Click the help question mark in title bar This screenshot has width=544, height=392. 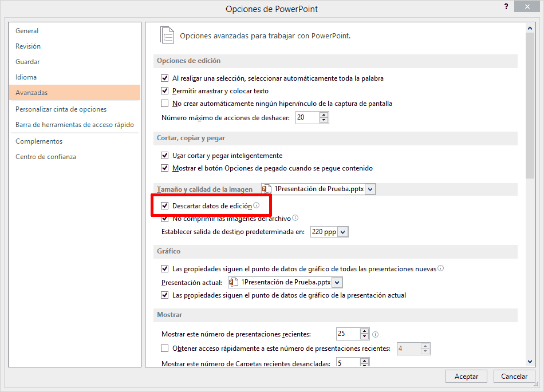[506, 7]
